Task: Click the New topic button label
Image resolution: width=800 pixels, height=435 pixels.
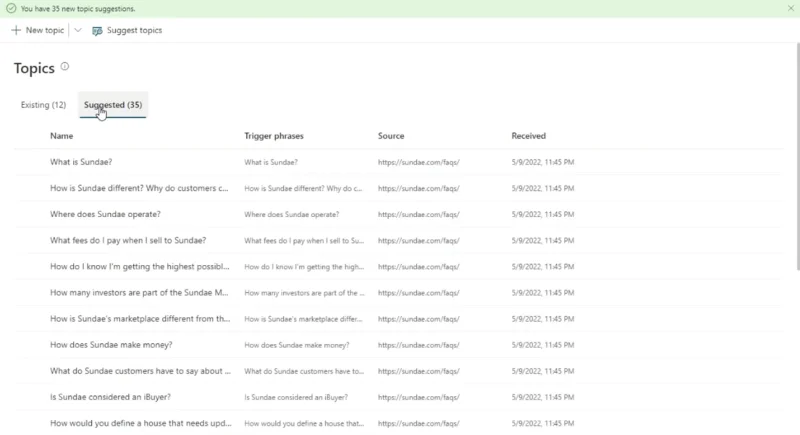Action: tap(45, 30)
